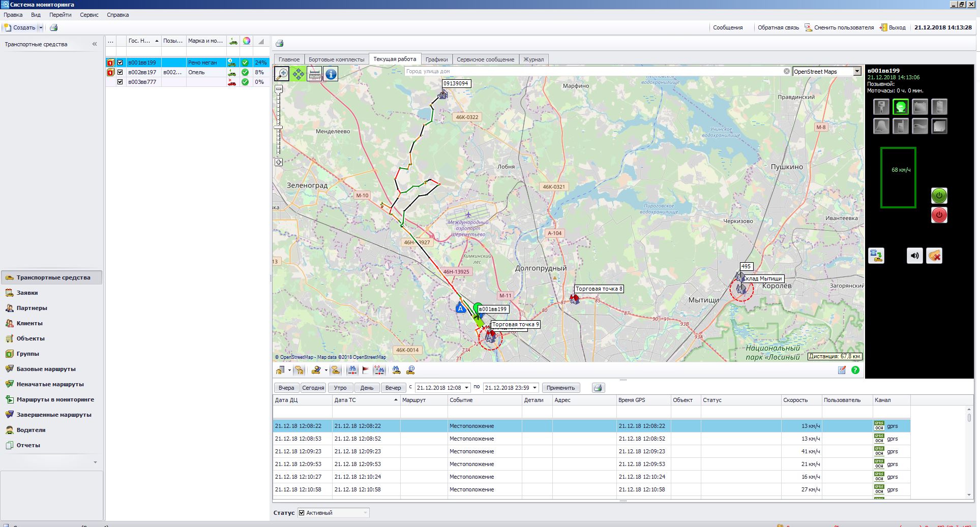Click the printer icon next to Применить
The image size is (980, 527).
point(598,388)
